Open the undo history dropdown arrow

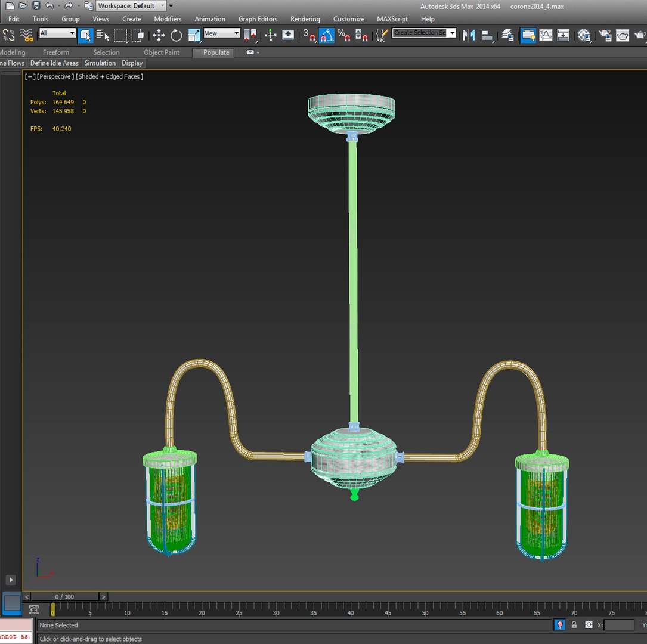[58, 6]
